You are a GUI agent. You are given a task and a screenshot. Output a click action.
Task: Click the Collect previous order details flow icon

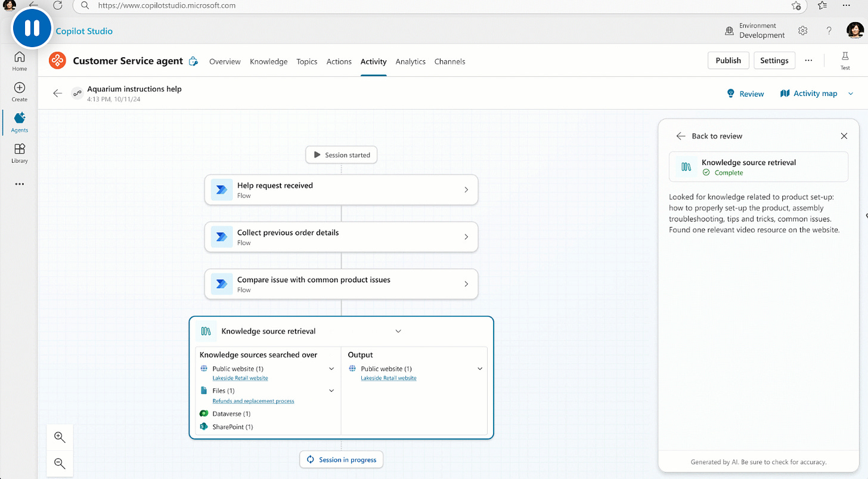click(222, 237)
